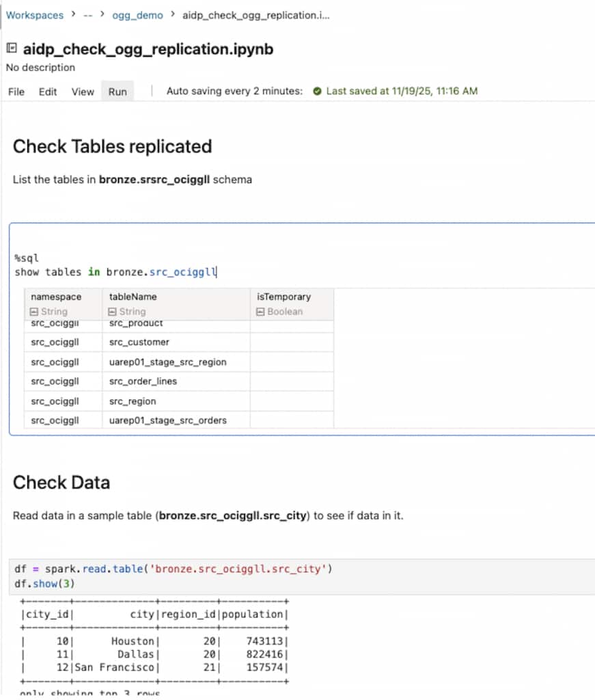Open the File menu
The height and width of the screenshot is (700, 595).
16,92
